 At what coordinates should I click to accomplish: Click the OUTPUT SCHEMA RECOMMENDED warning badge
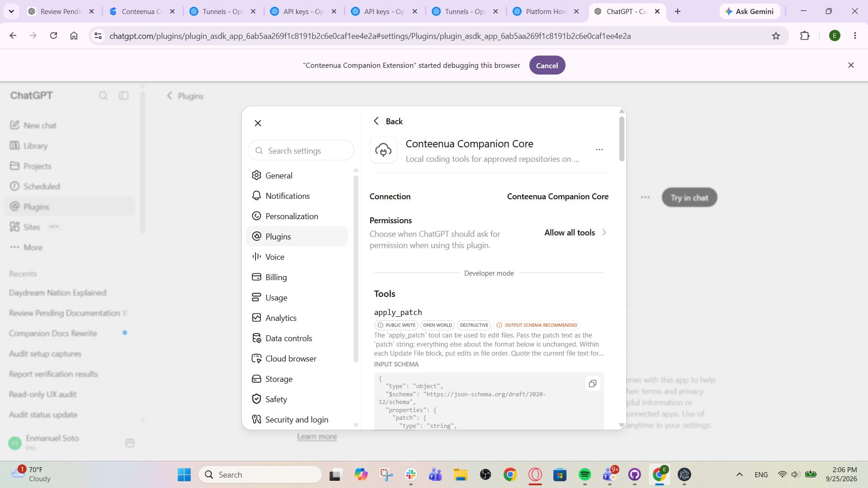(537, 325)
